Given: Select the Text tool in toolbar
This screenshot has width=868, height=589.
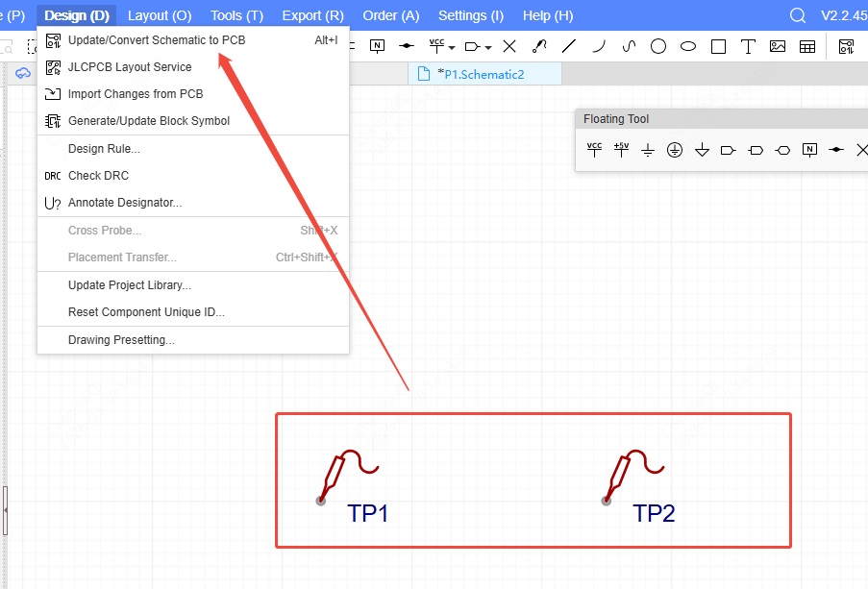Looking at the screenshot, I should 748,46.
